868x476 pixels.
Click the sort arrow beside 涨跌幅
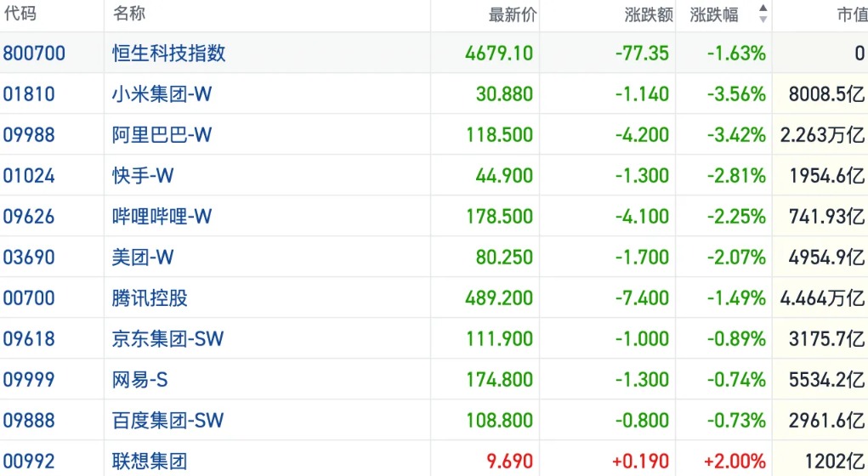coord(763,14)
